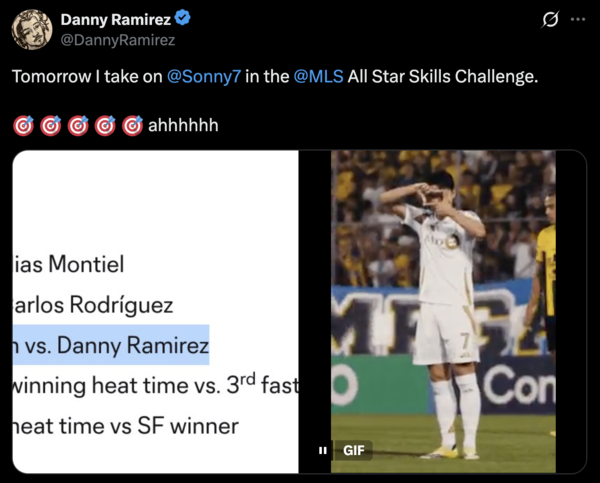Click the "heat time vs SF winner" line
600x483 pixels.
tap(126, 426)
